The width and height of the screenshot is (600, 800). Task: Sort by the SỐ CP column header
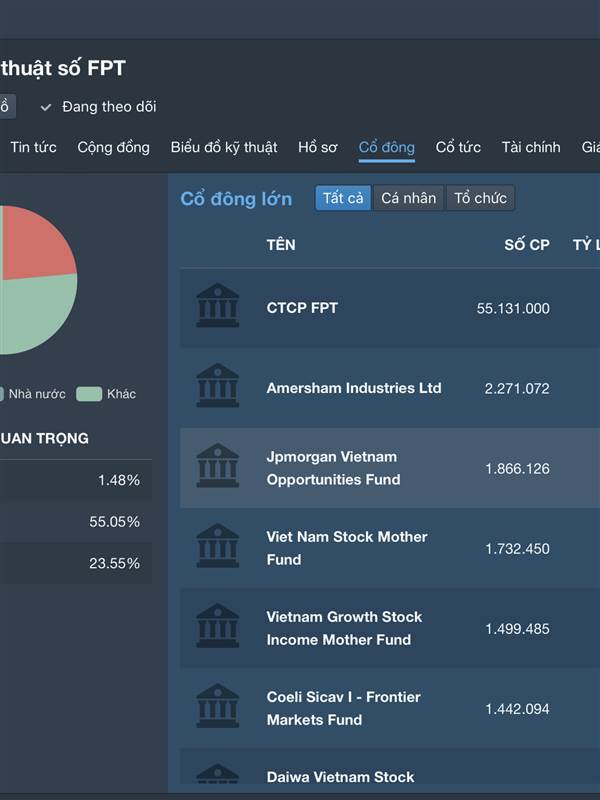pos(527,245)
